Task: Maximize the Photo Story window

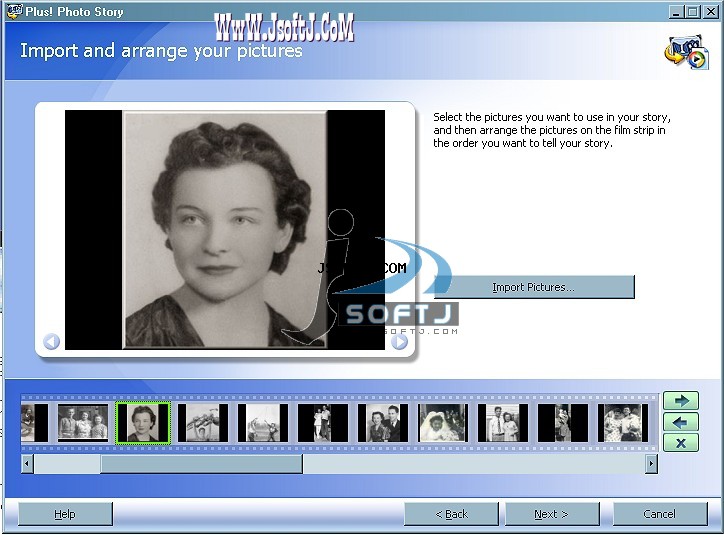Action: click(693, 12)
